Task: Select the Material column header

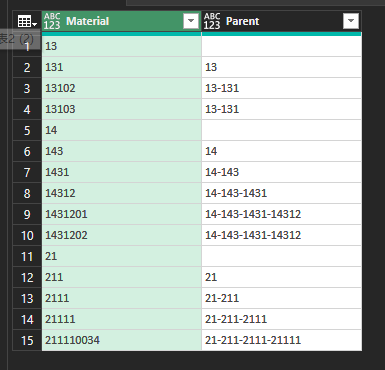Action: pyautogui.click(x=122, y=21)
